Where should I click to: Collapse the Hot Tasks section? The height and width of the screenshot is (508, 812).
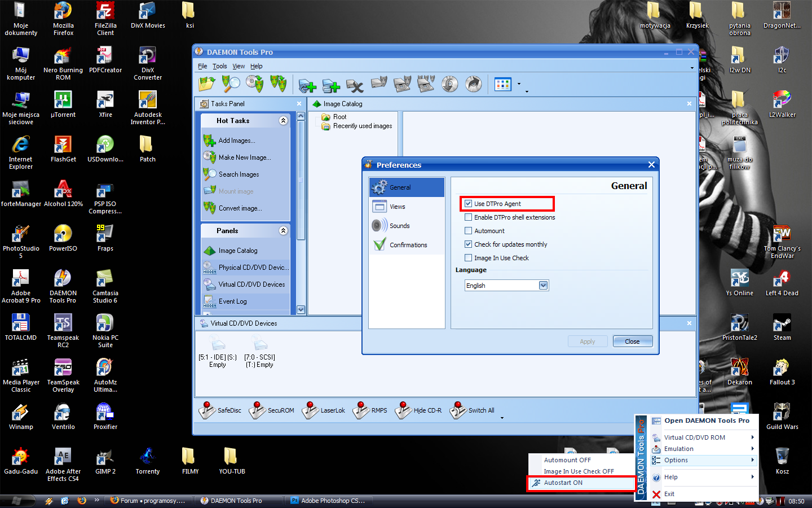pos(283,121)
